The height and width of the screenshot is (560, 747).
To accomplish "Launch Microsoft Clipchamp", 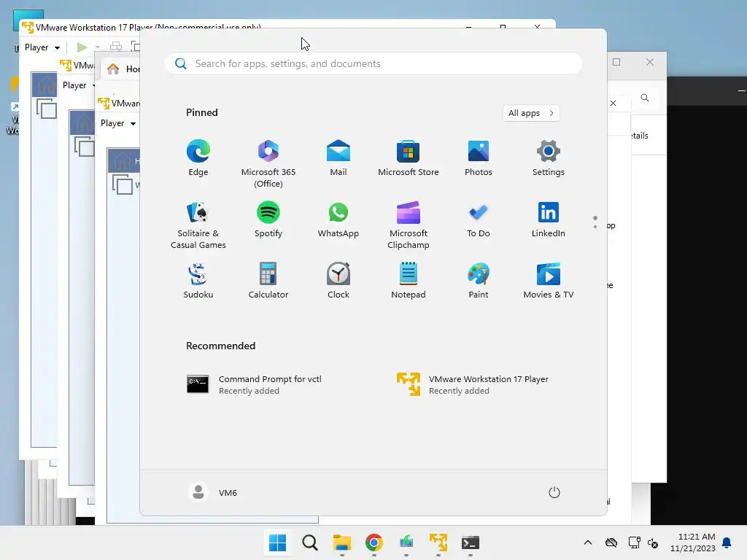I will point(409,225).
